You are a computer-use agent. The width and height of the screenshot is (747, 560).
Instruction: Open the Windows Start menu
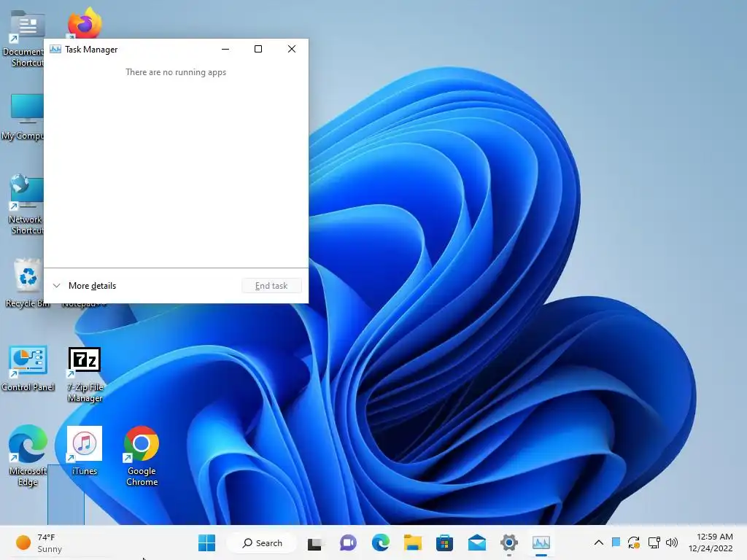click(206, 542)
